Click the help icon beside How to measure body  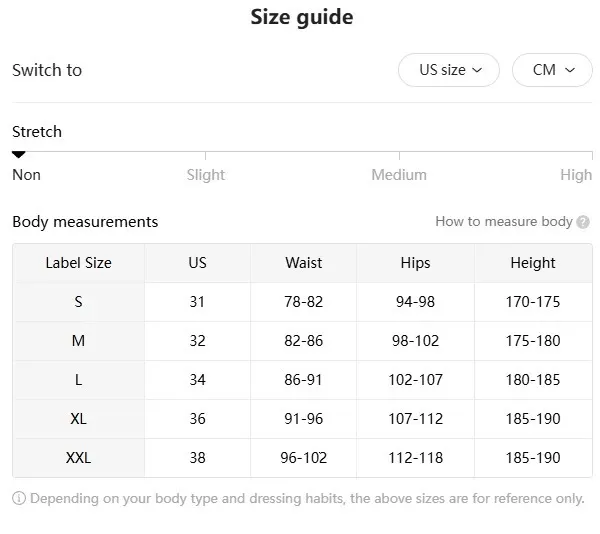pos(583,222)
